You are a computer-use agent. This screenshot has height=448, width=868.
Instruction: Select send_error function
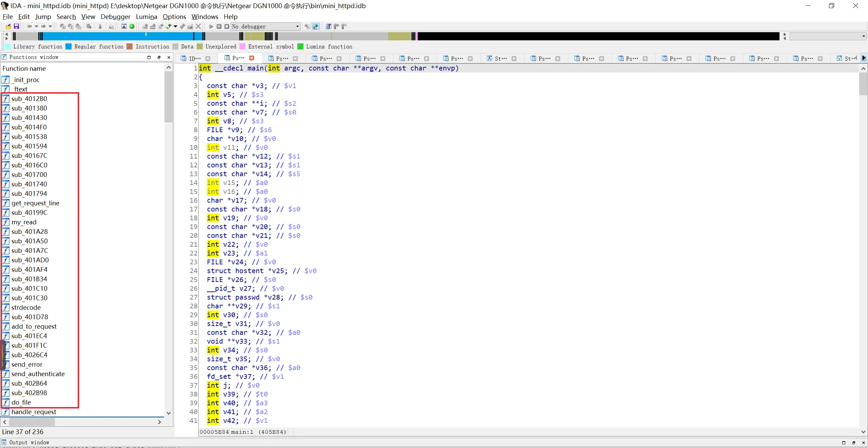click(27, 364)
